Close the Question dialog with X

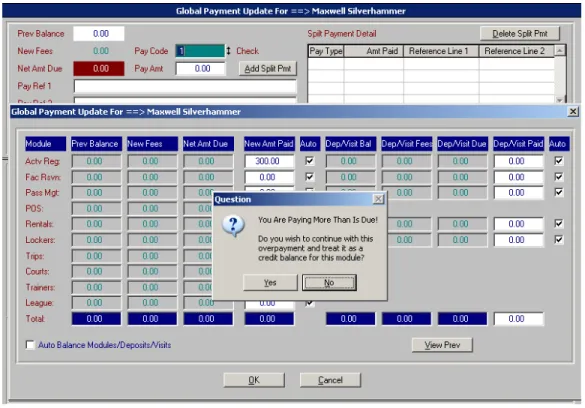[x=378, y=199]
